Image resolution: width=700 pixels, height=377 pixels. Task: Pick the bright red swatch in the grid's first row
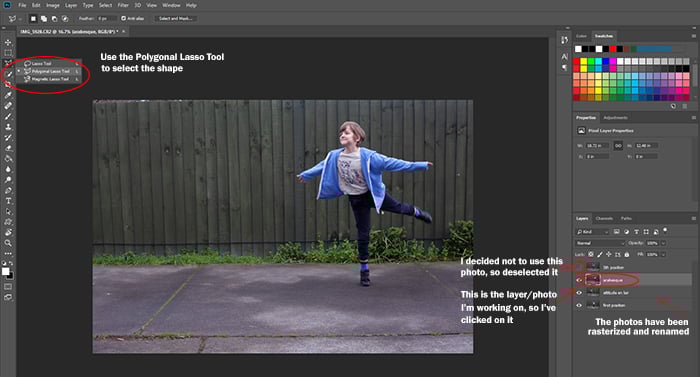tap(576, 61)
